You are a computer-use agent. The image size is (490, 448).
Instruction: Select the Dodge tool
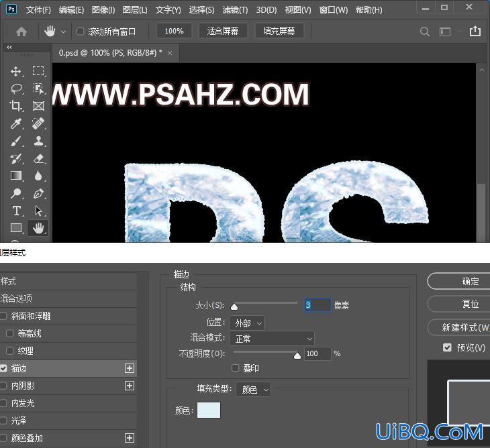click(x=16, y=193)
